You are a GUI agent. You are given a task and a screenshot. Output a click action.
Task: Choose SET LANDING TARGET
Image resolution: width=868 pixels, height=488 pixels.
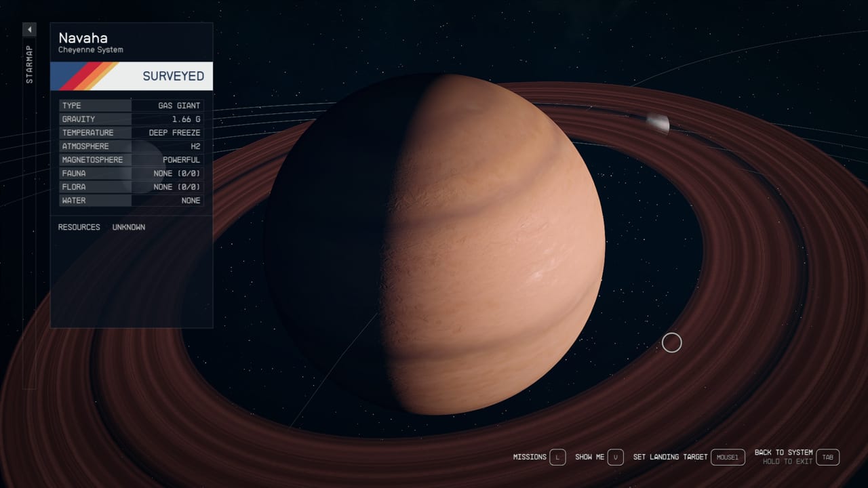point(670,457)
